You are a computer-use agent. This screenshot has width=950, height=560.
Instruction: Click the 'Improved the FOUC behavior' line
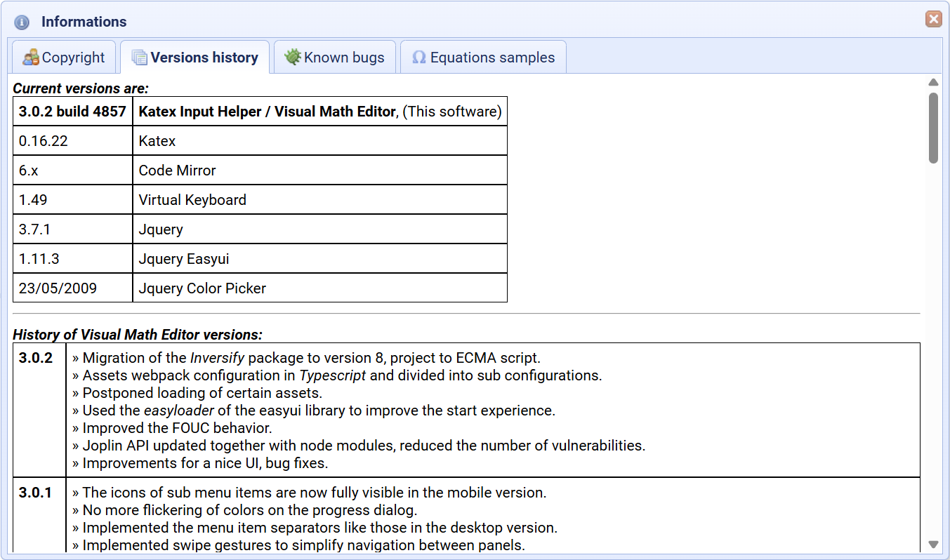click(x=172, y=428)
